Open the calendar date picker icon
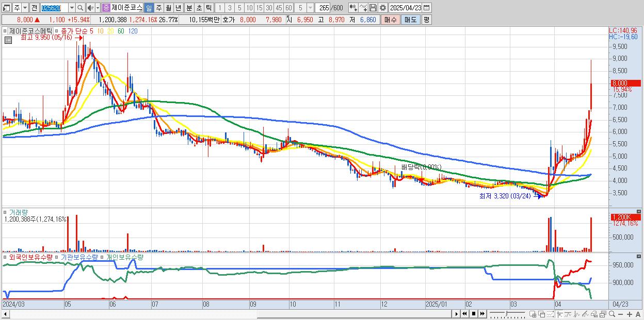Image resolution: width=644 pixels, height=320 pixels. click(x=427, y=8)
